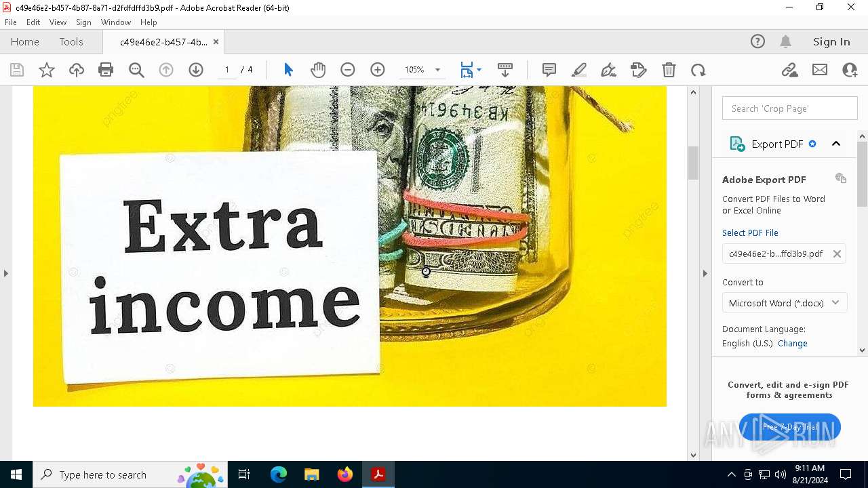Delete the page with the trash icon

click(669, 70)
